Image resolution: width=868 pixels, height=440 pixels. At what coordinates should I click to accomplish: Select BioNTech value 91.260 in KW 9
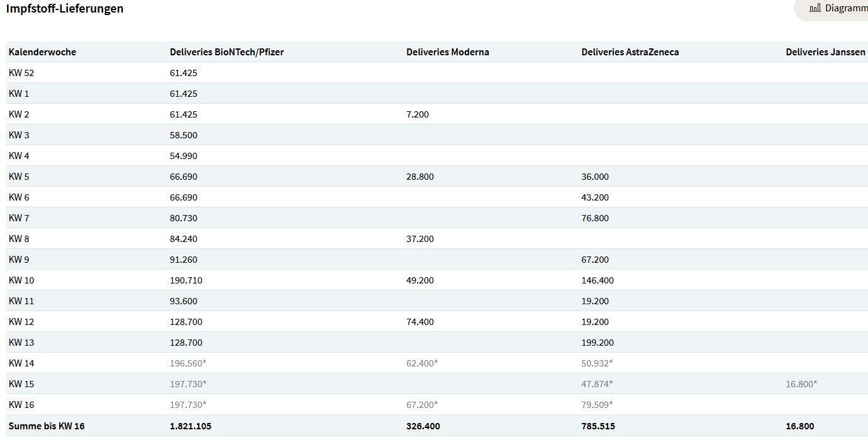coord(184,260)
